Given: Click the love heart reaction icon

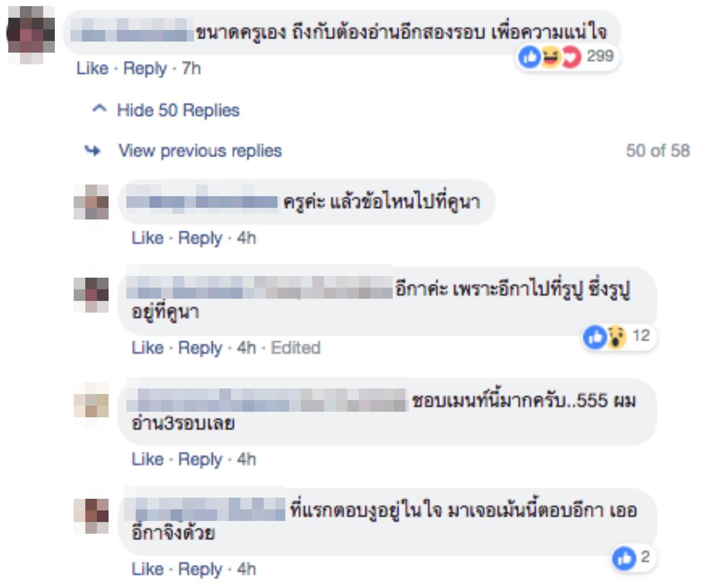Looking at the screenshot, I should coord(571,57).
